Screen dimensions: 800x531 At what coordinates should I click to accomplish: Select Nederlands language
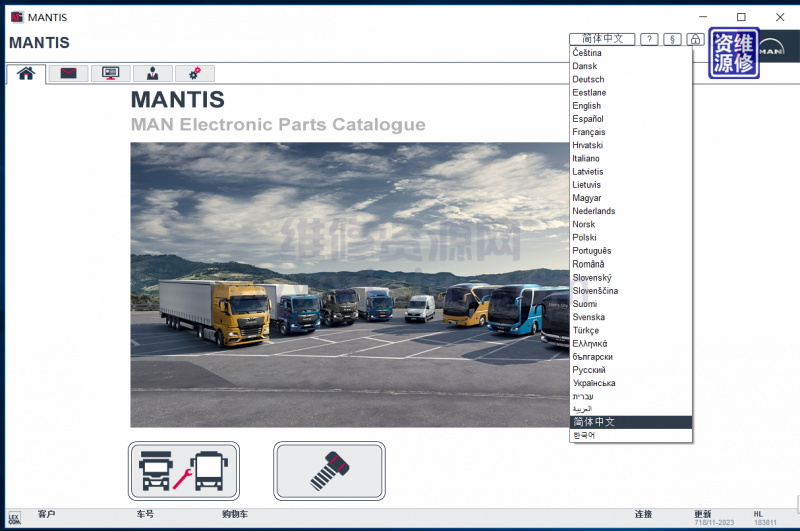click(x=631, y=211)
